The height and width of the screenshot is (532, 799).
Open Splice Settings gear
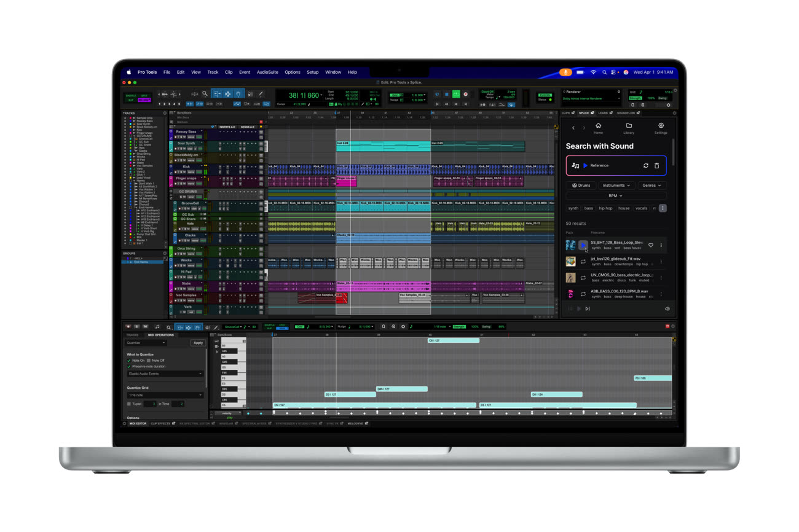coord(661,128)
